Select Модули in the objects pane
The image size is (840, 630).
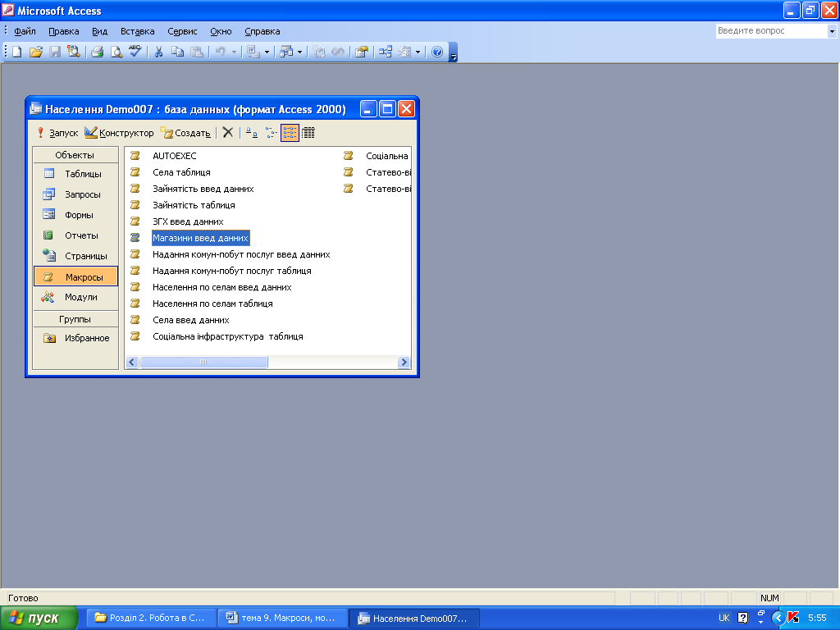tap(75, 297)
